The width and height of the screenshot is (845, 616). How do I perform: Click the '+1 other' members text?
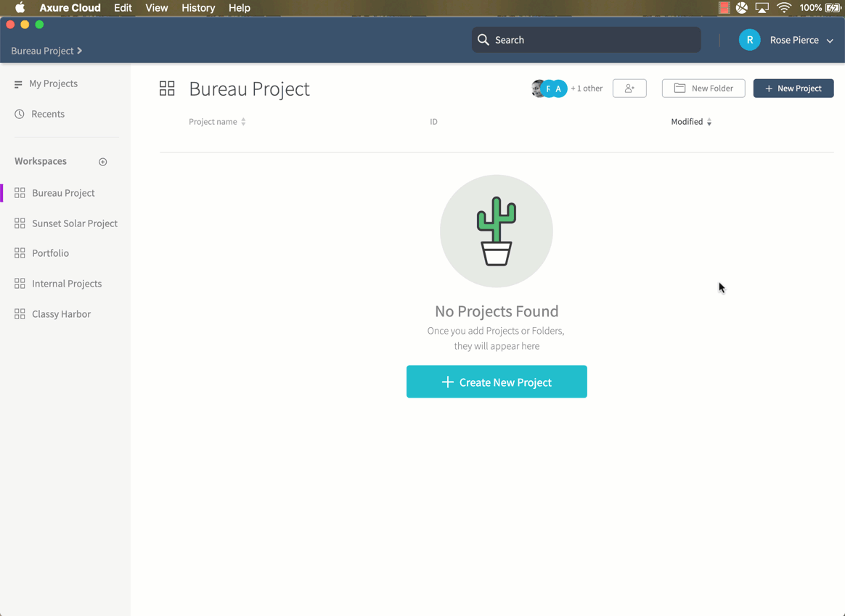pos(587,89)
